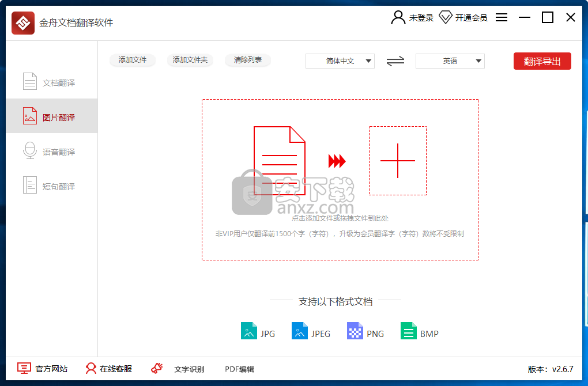Click the voice translation microphone icon
Image resolution: width=588 pixels, height=386 pixels.
click(29, 150)
